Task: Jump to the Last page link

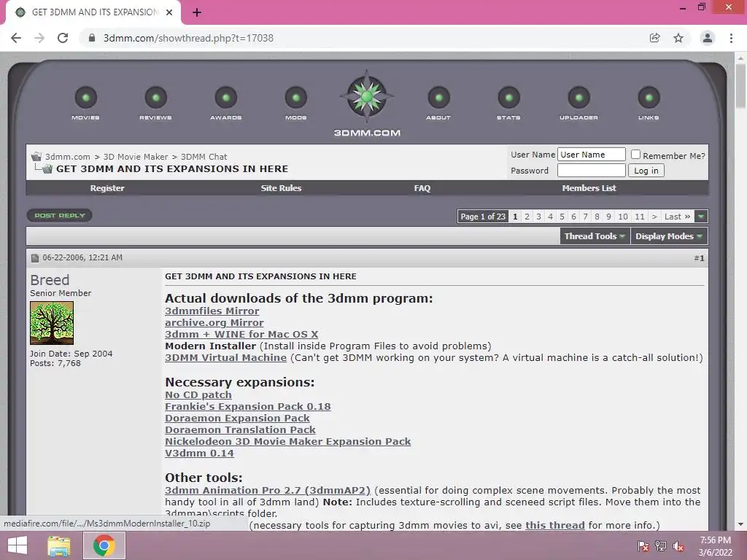Action: tap(677, 217)
